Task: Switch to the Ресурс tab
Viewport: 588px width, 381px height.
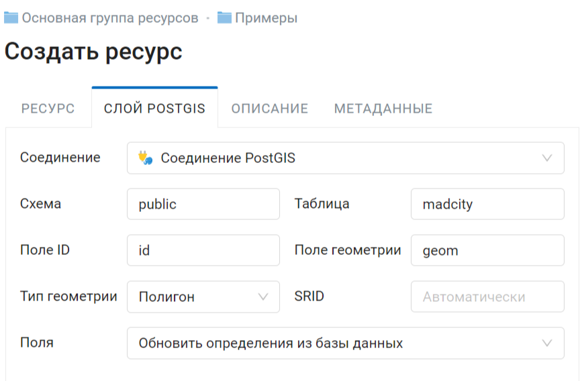Action: [x=48, y=108]
